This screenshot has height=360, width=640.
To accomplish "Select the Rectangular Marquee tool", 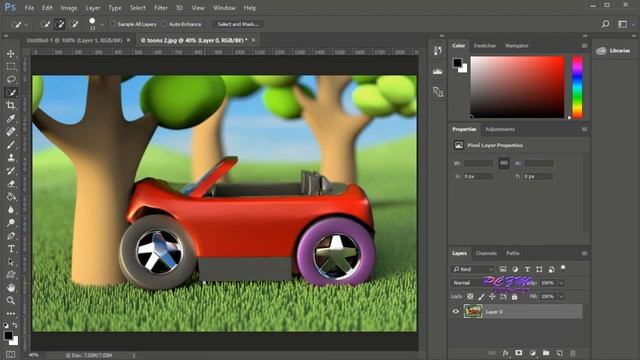I will [x=11, y=67].
